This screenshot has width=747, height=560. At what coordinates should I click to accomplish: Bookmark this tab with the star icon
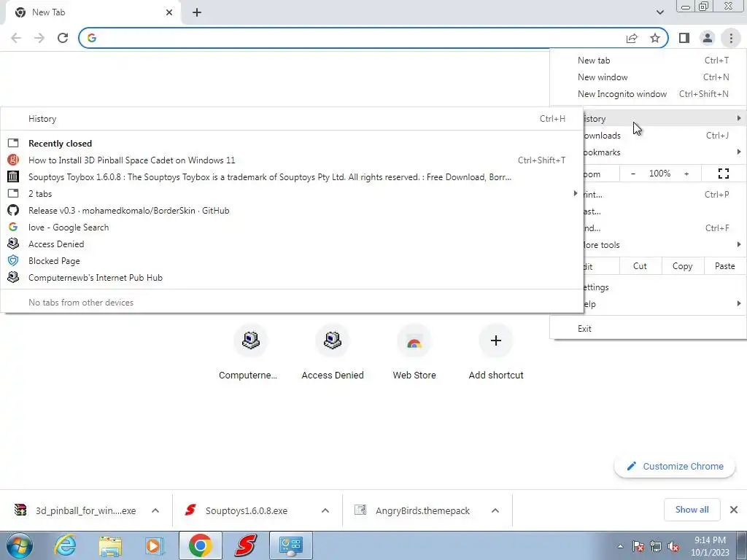pos(655,38)
